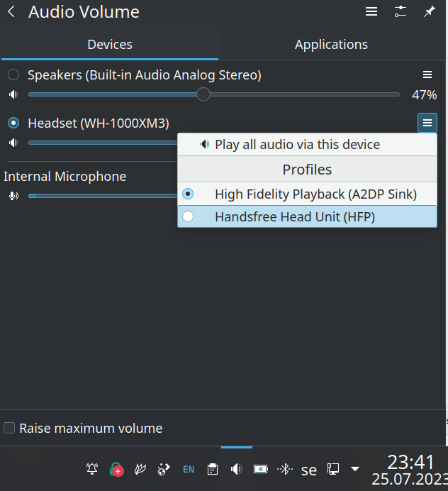Select Headset (WH-1000XM3) radio button
The width and height of the screenshot is (448, 491).
13,123
